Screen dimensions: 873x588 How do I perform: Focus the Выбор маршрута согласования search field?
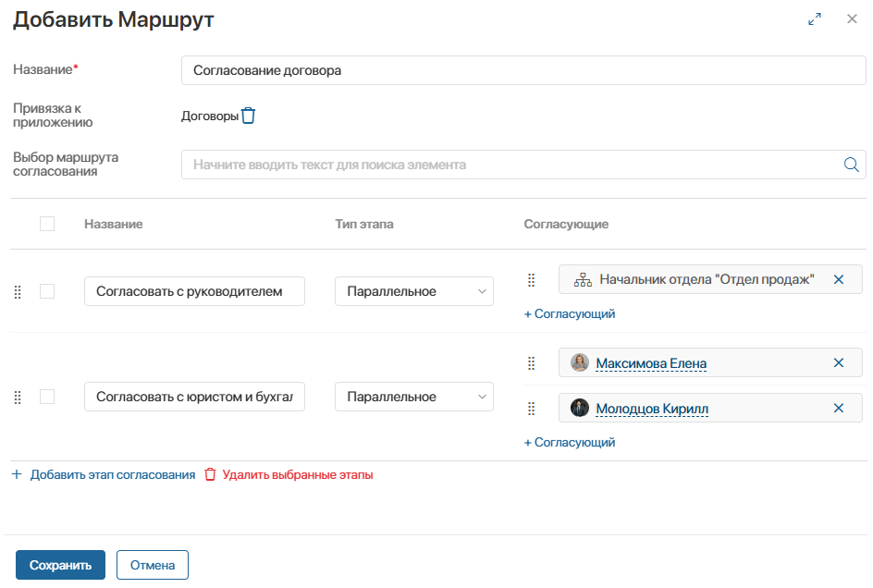tap(523, 165)
